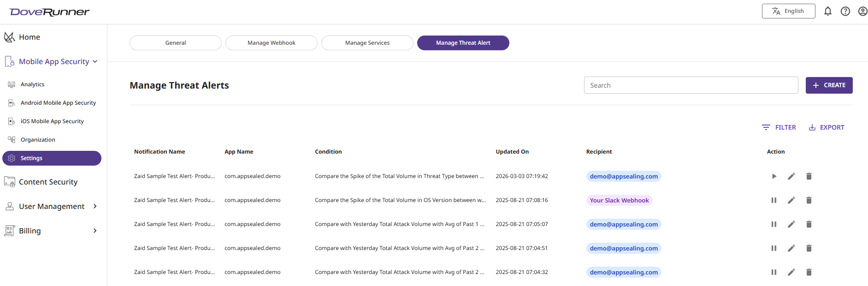Switch to the Manage Services tab

(x=367, y=43)
